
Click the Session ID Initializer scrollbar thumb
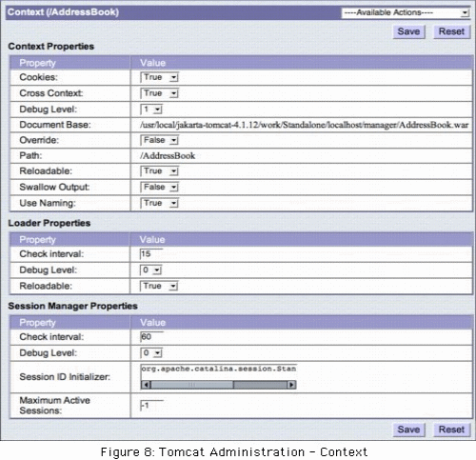click(x=192, y=385)
